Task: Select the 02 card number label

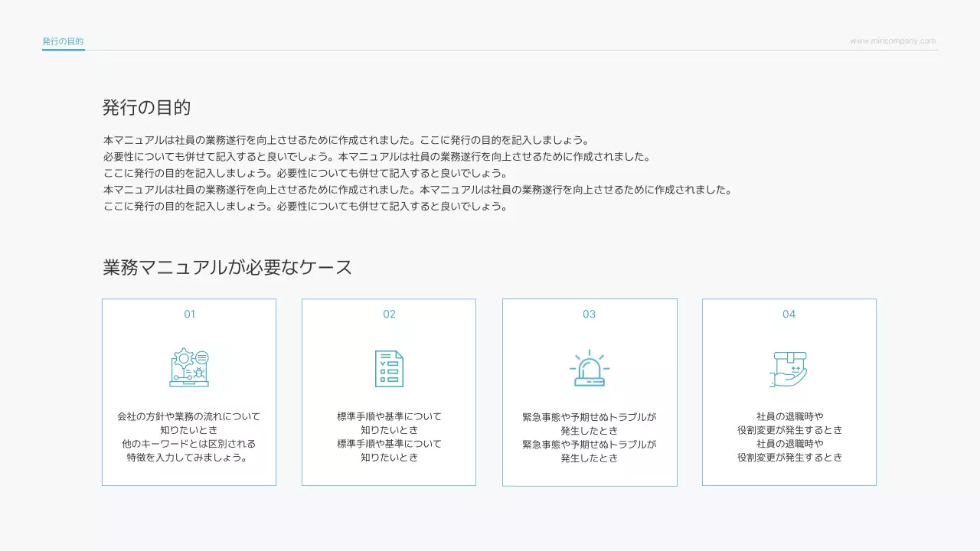Action: point(389,314)
